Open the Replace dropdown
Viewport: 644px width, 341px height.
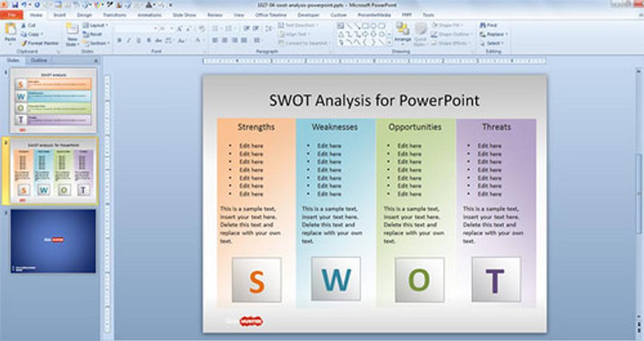pyautogui.click(x=493, y=35)
